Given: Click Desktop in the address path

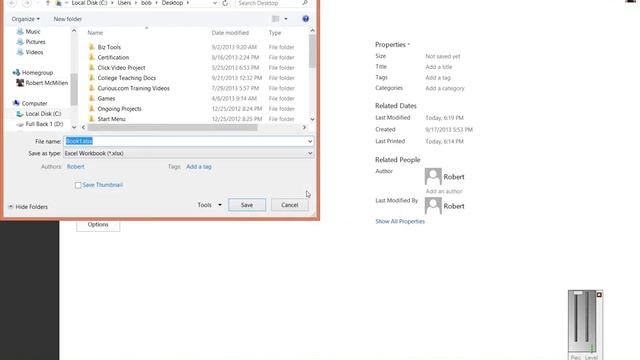Looking at the screenshot, I should (x=172, y=3).
